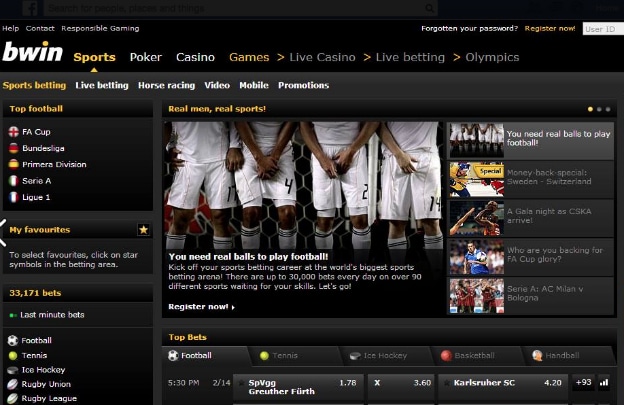This screenshot has width=624, height=405.
Task: Click the ice hockey puck icon in the sidebar
Action: 13,370
